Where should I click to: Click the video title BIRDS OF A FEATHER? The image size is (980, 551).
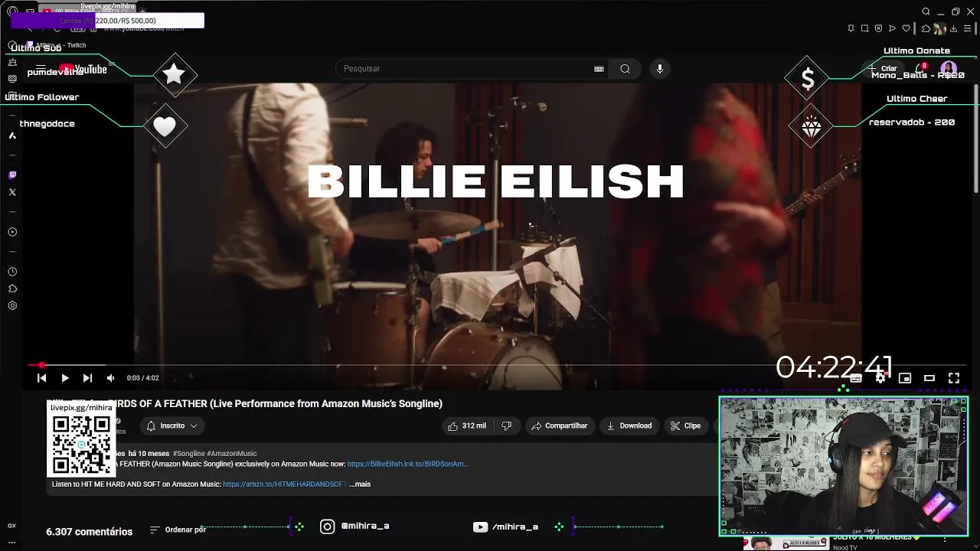click(245, 403)
